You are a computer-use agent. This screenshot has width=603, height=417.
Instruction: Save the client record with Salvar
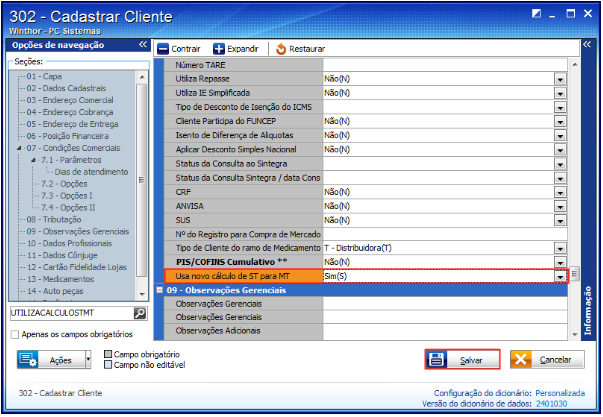(x=463, y=360)
